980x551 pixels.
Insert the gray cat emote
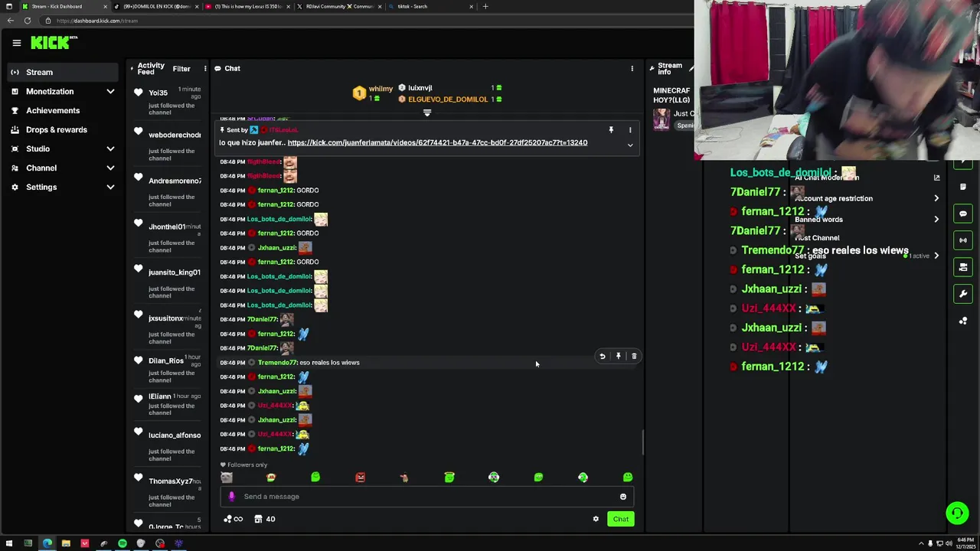[227, 478]
